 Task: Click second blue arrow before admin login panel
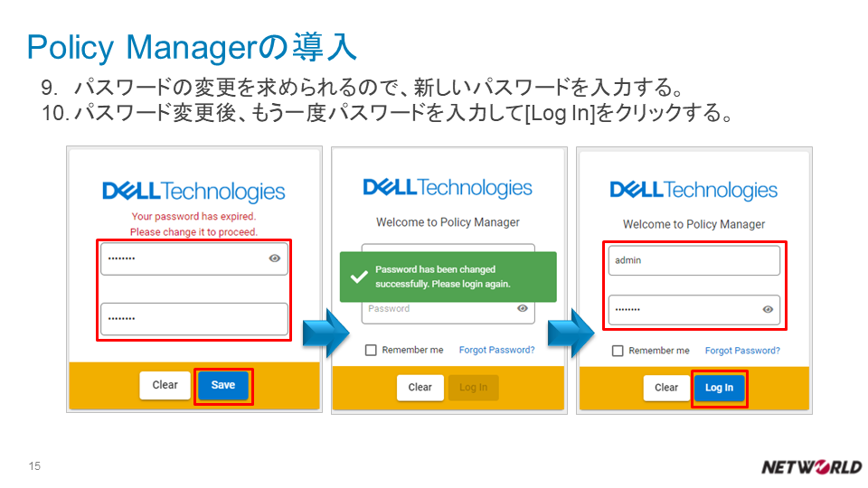click(x=571, y=333)
